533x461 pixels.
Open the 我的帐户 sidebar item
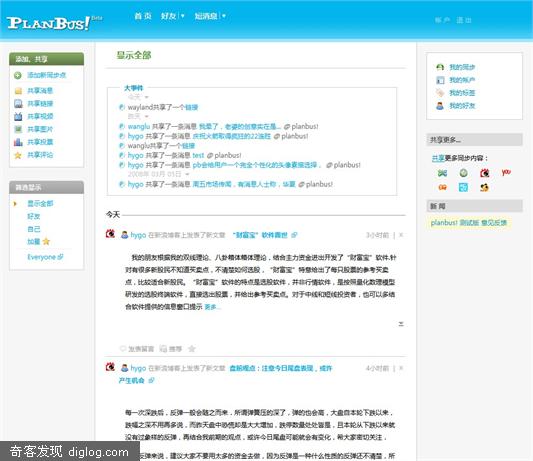(x=462, y=80)
